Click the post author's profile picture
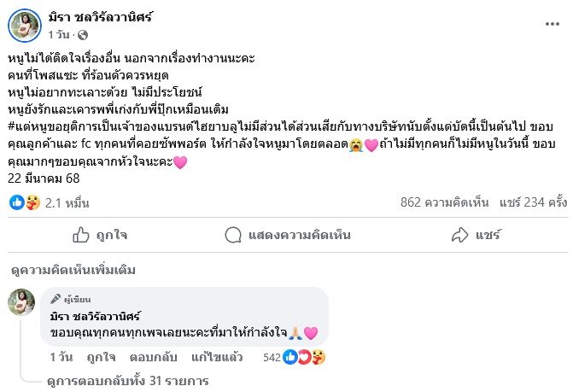573x392 pixels. click(26, 26)
